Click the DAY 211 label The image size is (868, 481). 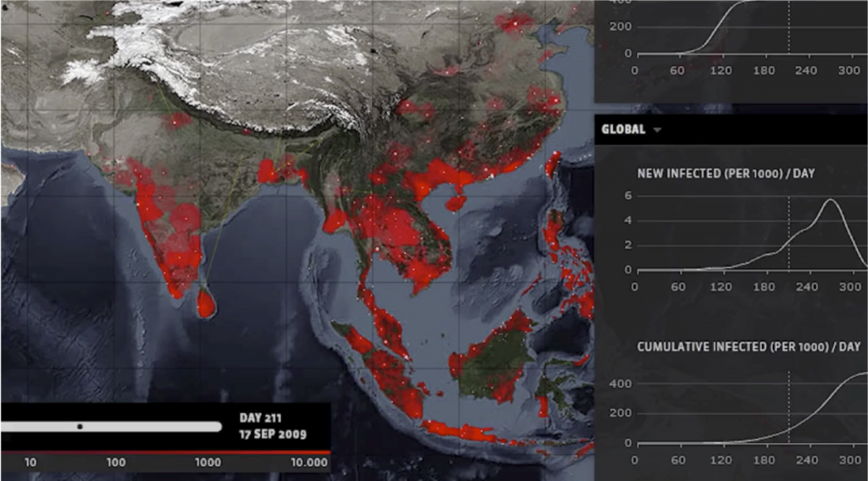262,418
